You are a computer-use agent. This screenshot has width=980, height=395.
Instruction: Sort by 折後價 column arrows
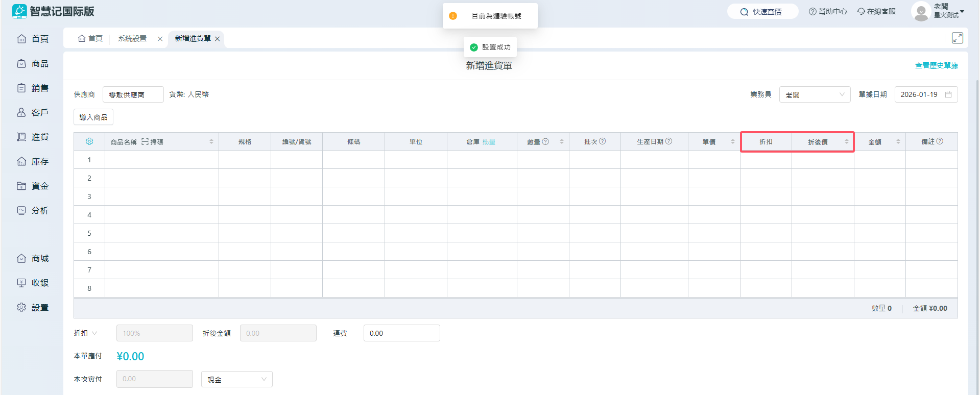[x=846, y=141]
